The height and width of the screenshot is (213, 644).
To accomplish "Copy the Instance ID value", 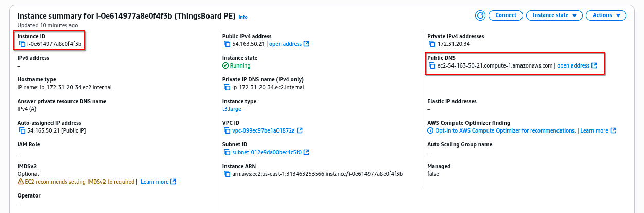I will [22, 44].
